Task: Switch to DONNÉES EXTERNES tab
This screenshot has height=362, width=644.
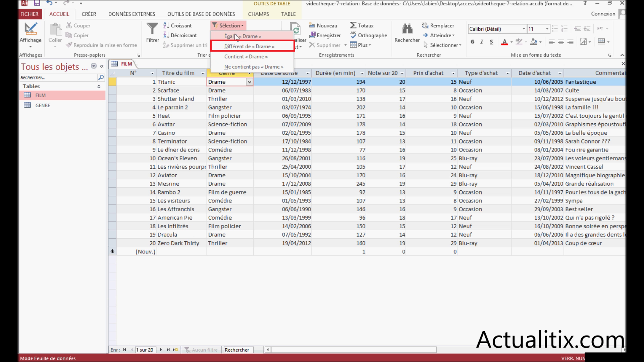Action: pos(132,14)
